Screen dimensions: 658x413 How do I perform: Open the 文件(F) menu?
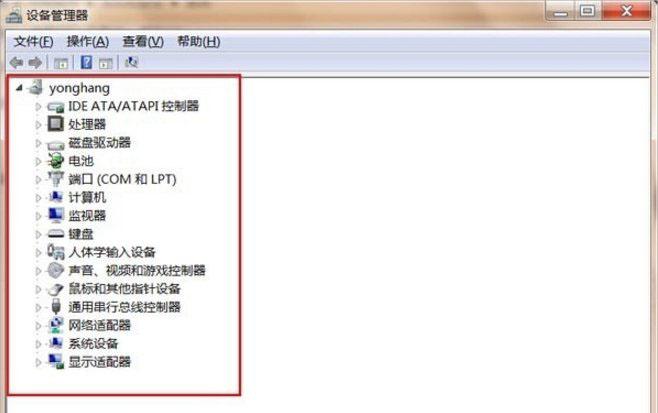click(34, 42)
